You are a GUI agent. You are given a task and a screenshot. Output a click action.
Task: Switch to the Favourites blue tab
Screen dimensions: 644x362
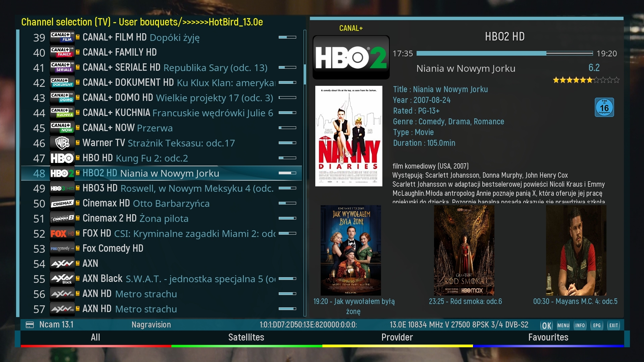548,338
